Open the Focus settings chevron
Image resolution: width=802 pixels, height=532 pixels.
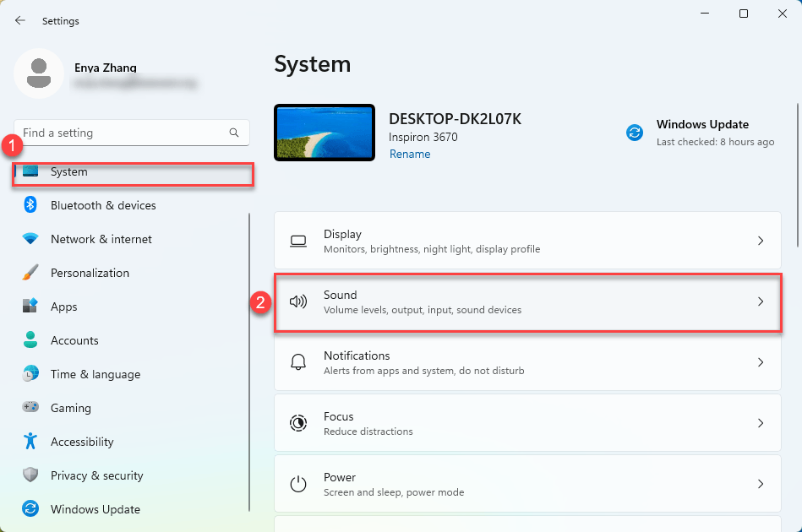(x=760, y=423)
